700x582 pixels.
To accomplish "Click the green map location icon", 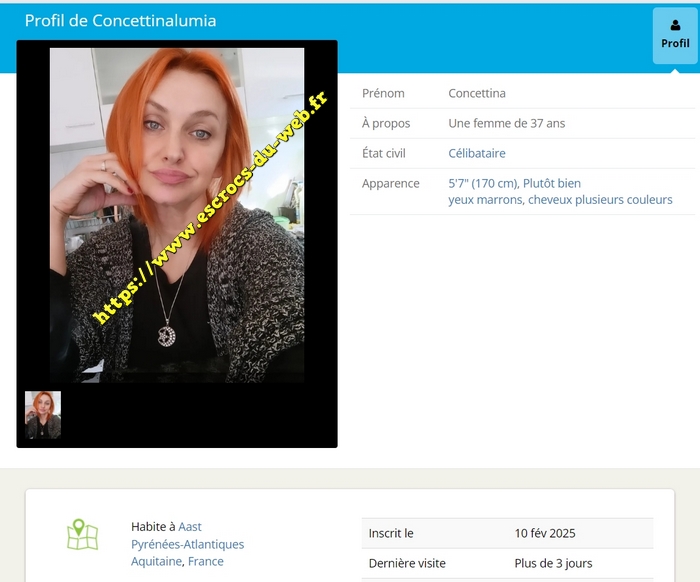I will click(x=82, y=535).
